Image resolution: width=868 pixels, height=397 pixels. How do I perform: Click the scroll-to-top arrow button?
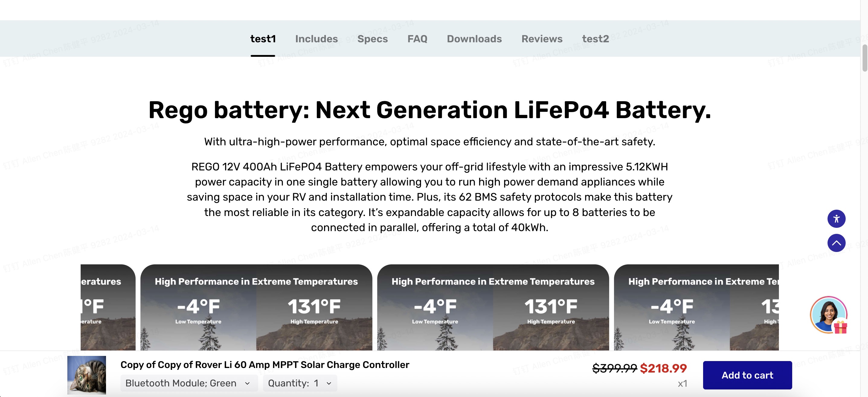(836, 243)
